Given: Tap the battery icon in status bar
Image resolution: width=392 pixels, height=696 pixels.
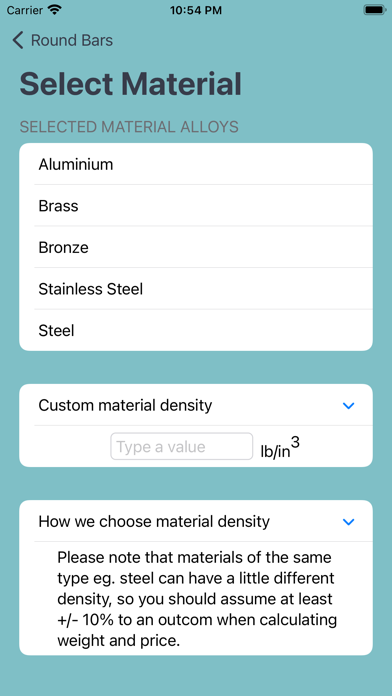Looking at the screenshot, I should pos(375,10).
